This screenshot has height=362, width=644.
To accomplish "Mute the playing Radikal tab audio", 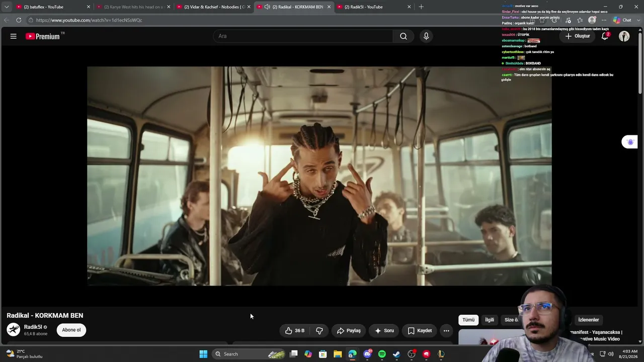I will pos(267,7).
